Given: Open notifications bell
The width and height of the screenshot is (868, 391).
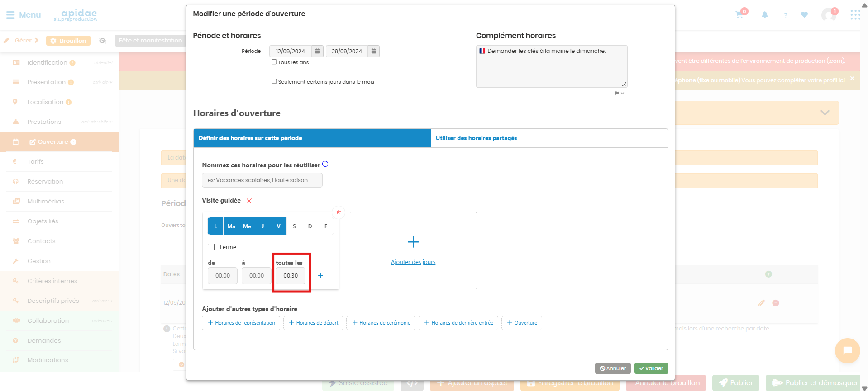Looking at the screenshot, I should point(765,15).
